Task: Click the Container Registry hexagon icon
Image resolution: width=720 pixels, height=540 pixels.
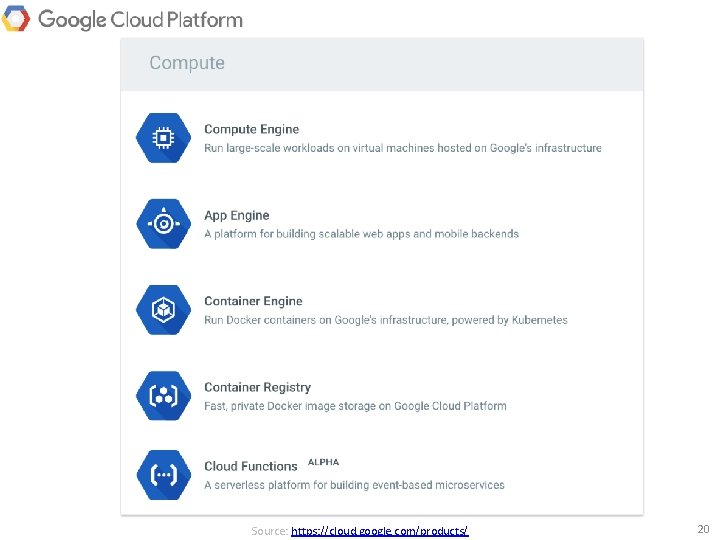Action: pyautogui.click(x=163, y=396)
